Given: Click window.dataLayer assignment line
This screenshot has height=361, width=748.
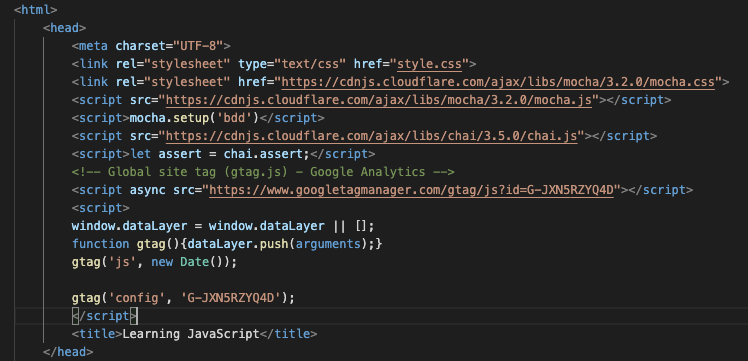Looking at the screenshot, I should click(223, 226).
